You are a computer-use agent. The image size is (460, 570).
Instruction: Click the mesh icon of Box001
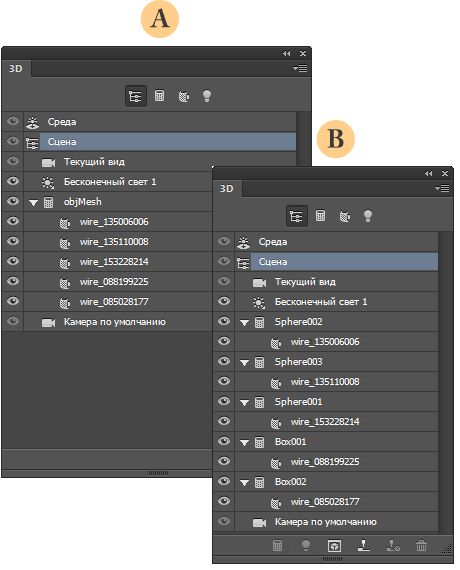(x=259, y=442)
